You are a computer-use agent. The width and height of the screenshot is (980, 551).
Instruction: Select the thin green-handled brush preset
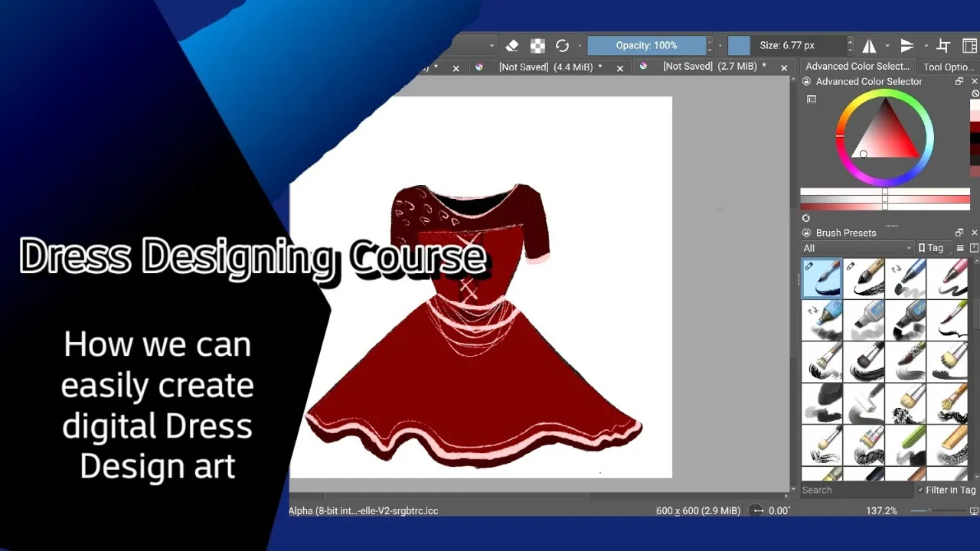click(948, 320)
